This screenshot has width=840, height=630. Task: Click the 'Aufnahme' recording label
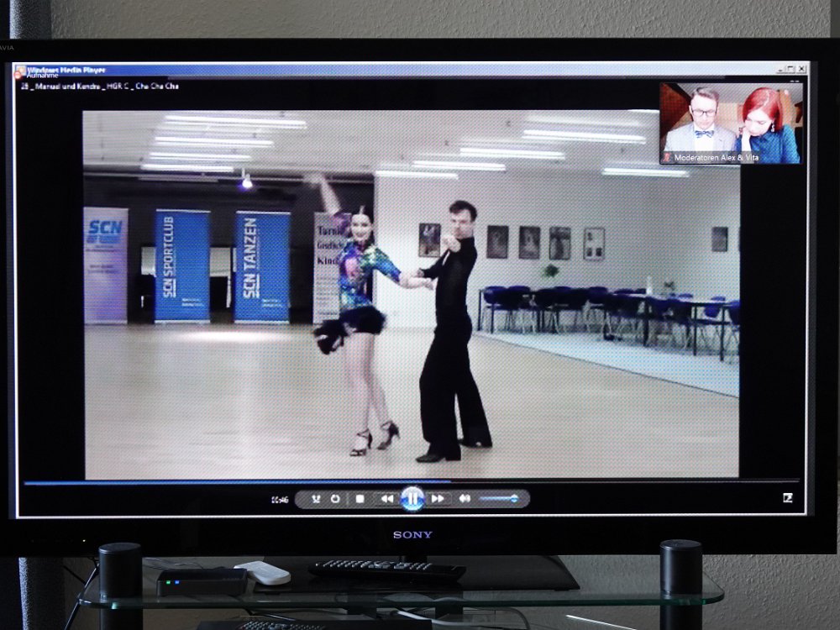(42, 76)
